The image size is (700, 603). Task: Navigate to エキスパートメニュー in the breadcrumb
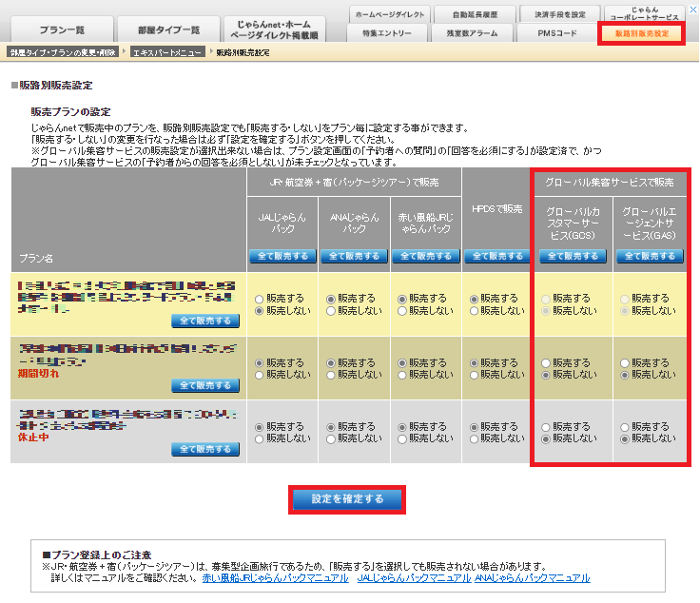165,53
